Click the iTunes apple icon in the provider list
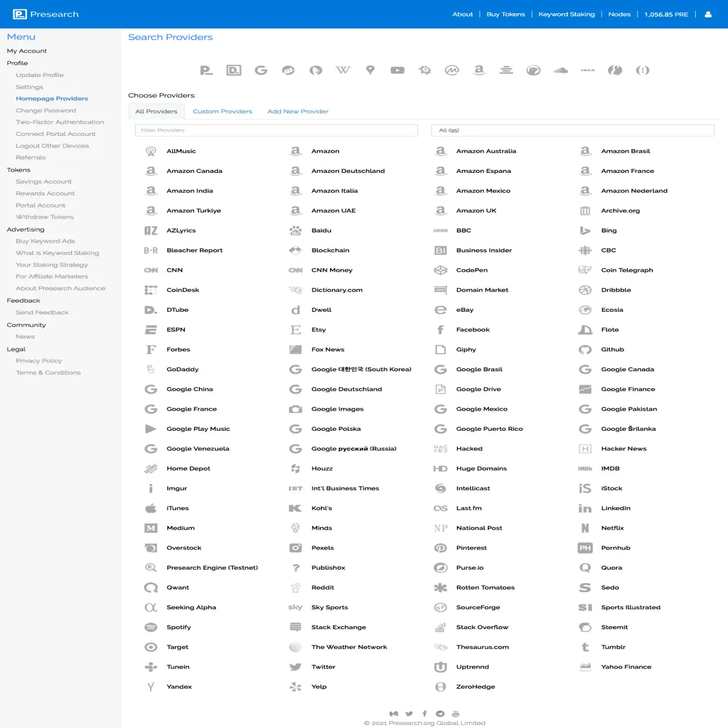The height and width of the screenshot is (728, 728). (151, 508)
